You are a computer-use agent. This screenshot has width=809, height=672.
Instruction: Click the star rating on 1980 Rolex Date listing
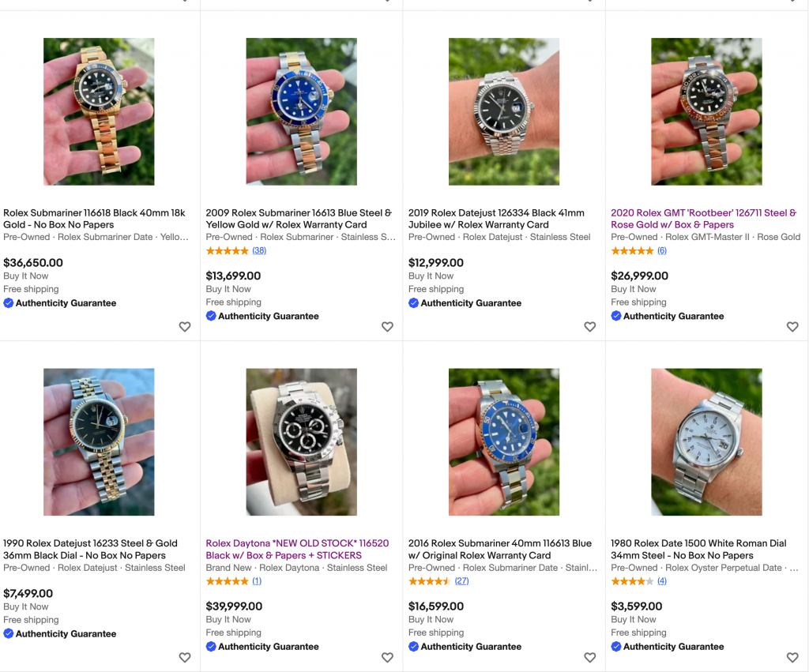pos(632,581)
